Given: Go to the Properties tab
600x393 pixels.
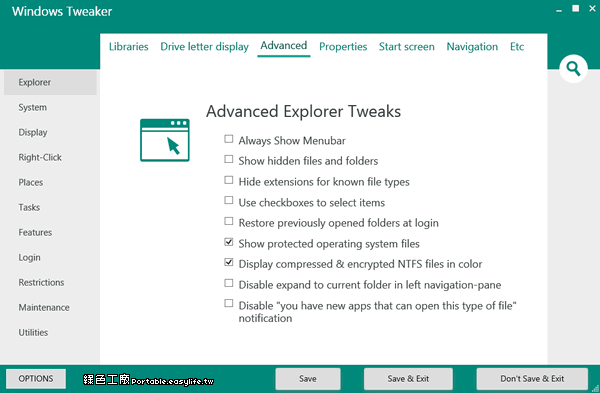Looking at the screenshot, I should pyautogui.click(x=343, y=47).
